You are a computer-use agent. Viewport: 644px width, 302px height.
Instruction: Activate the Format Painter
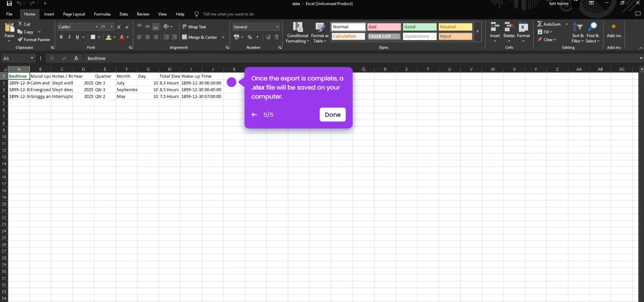(34, 39)
